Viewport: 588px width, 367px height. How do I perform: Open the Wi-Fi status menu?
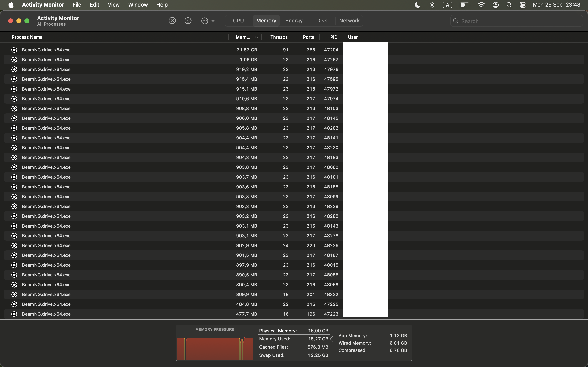[481, 5]
